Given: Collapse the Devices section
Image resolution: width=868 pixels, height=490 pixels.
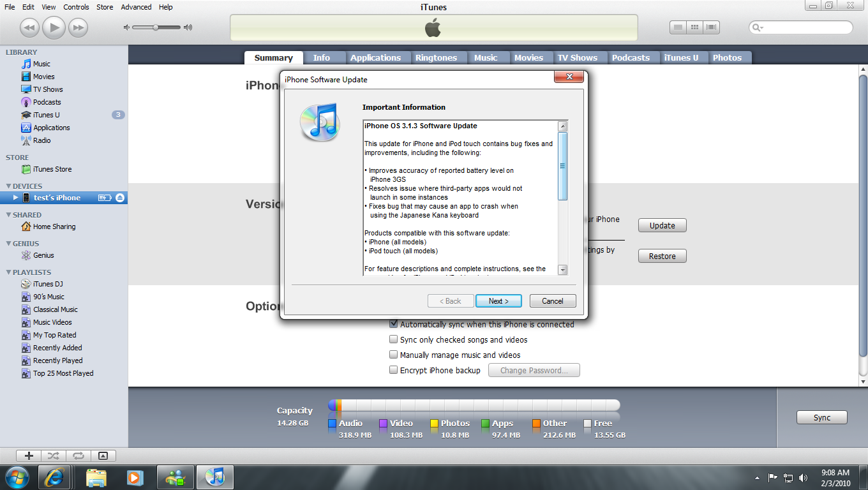Looking at the screenshot, I should (8, 186).
